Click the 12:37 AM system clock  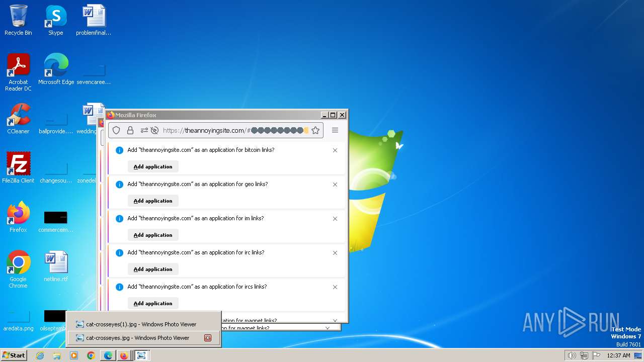coord(618,355)
